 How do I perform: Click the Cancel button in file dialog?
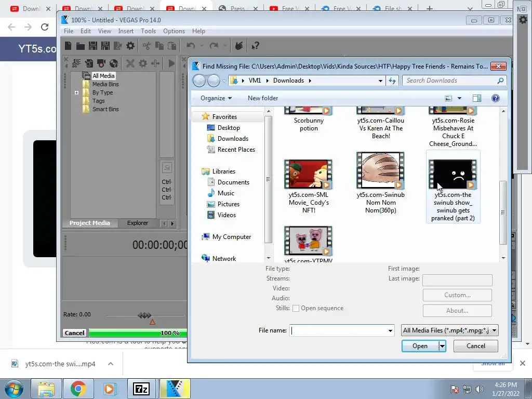tap(476, 346)
